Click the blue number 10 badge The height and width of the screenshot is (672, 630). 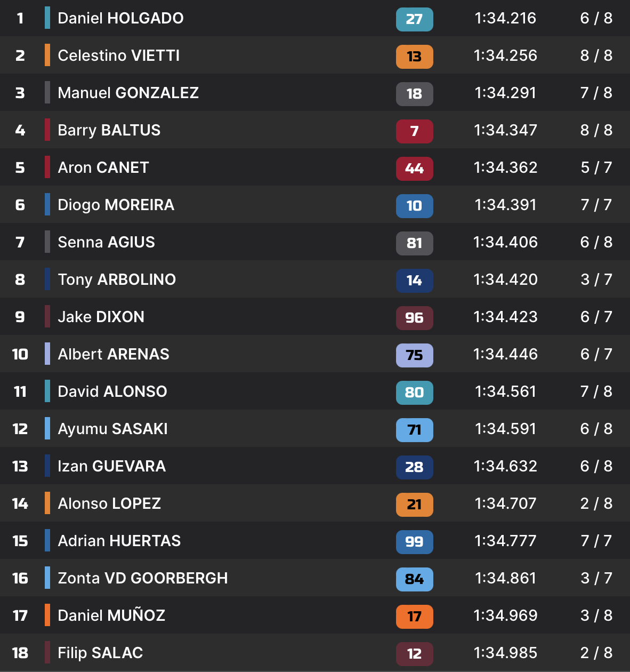tap(414, 206)
